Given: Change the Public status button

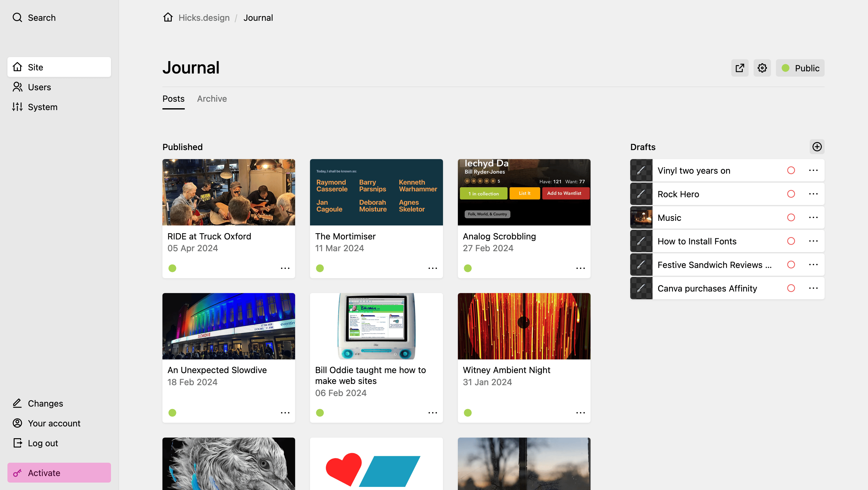Looking at the screenshot, I should (800, 68).
